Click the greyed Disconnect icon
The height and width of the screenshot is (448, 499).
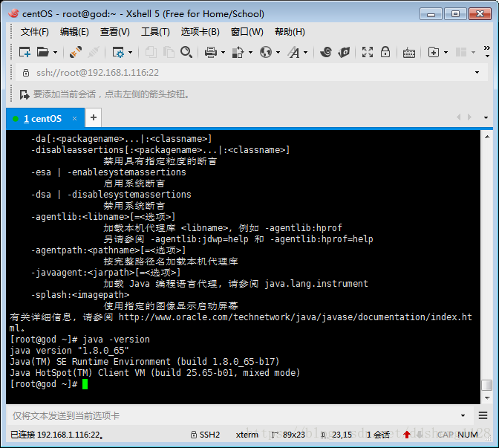[x=94, y=52]
